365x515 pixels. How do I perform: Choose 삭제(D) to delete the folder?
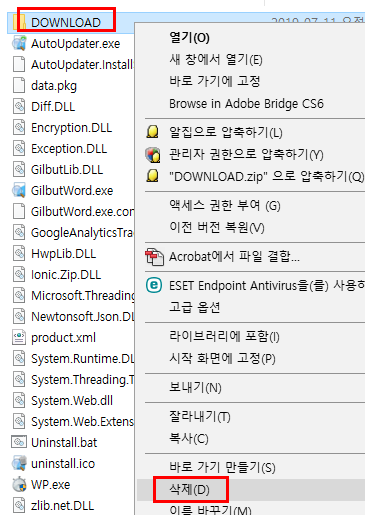(x=189, y=490)
